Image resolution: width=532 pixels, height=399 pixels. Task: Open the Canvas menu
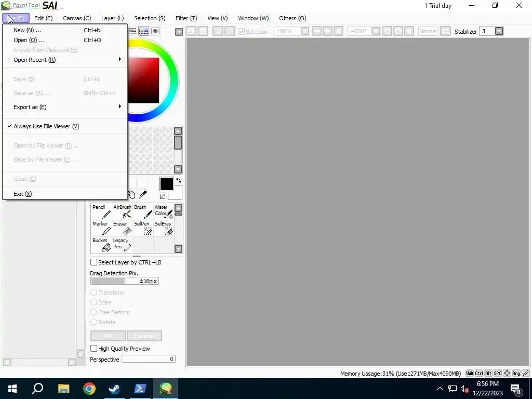coord(77,18)
